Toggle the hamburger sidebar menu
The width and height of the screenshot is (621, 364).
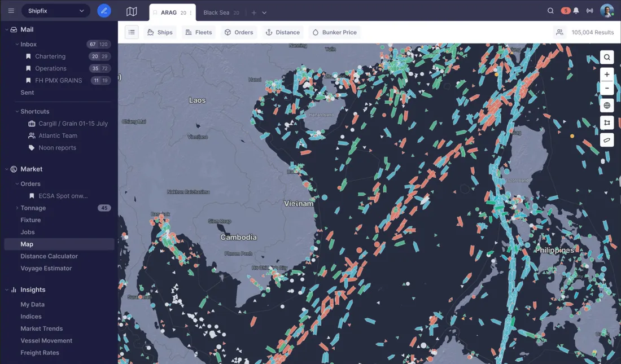tap(11, 11)
